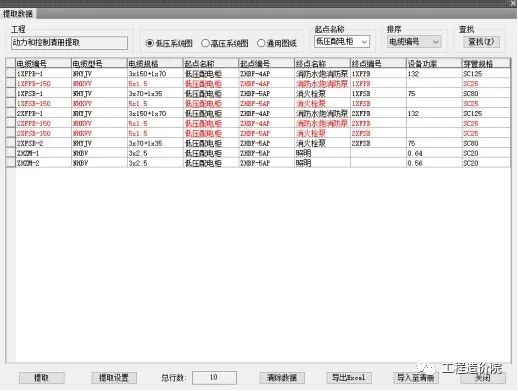
Task: Click conduit cell SC125 in row 2XFPB-1
Action: (486, 114)
